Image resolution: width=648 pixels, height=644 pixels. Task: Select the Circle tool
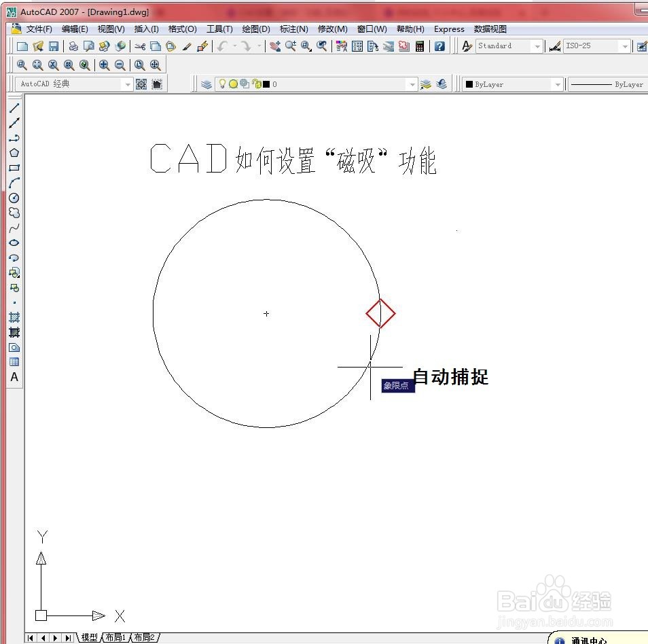pos(14,198)
